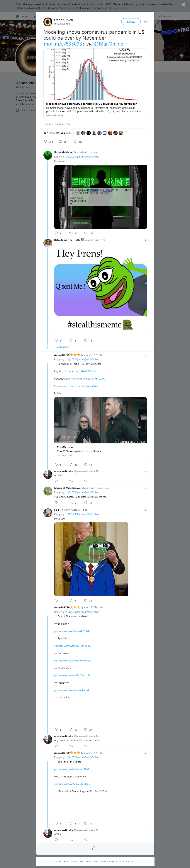This screenshot has height=868, width=190.
Task: Reply to ninaNinaBonita's translate into arabic tweet
Action: point(56,746)
